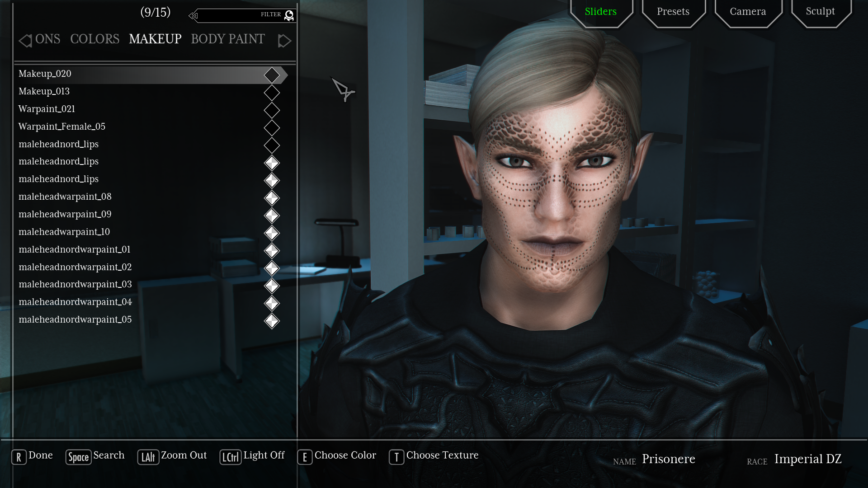Screen dimensions: 868x488
Task: Click the left category scroll arrow
Action: point(25,41)
